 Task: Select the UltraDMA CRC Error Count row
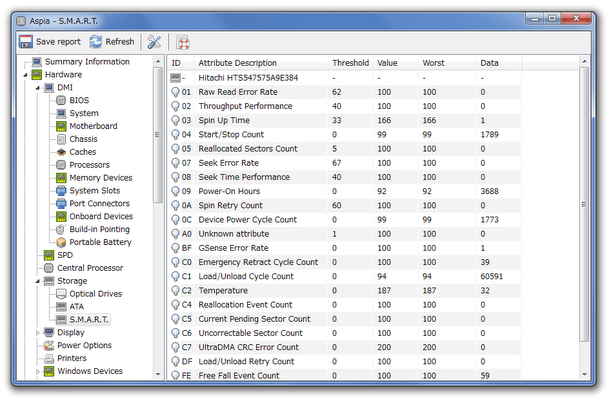pos(345,347)
